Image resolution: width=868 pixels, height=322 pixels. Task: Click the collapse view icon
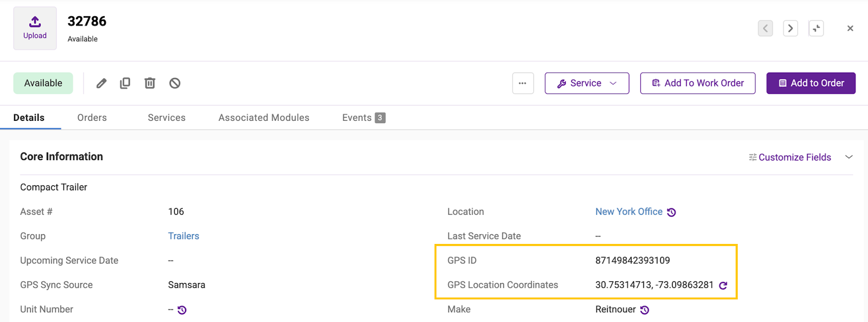[816, 28]
